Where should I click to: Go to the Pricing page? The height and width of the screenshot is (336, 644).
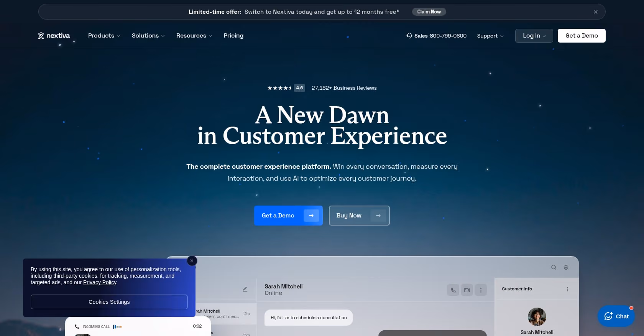click(x=233, y=36)
